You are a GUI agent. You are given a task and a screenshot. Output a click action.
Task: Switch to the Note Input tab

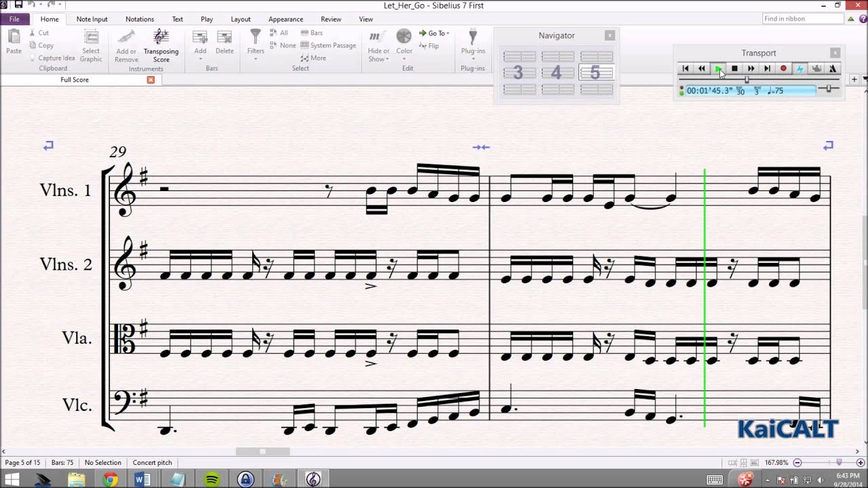point(92,19)
